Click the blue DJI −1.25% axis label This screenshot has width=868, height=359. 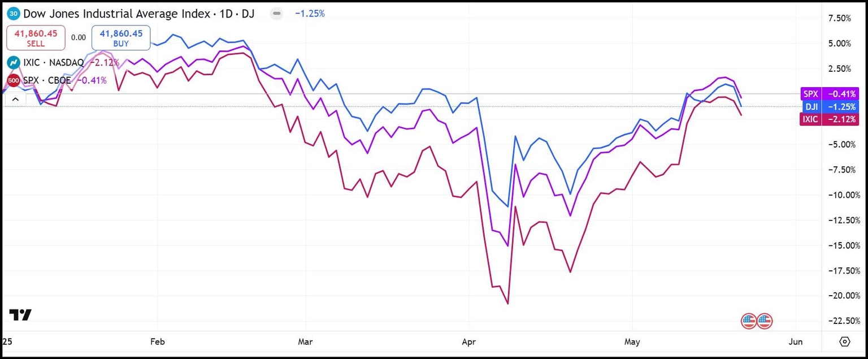pos(829,106)
